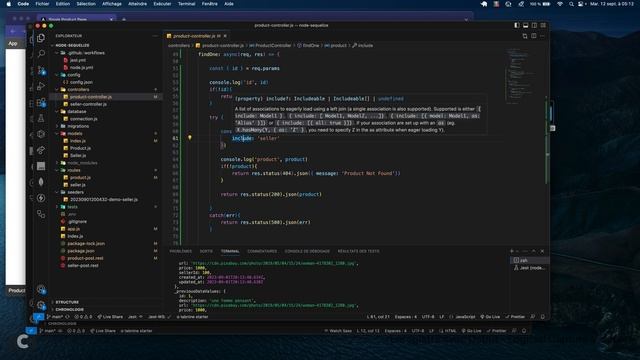This screenshot has width=640, height=360.
Task: Click Go Live in front window status bar
Action: point(490,317)
